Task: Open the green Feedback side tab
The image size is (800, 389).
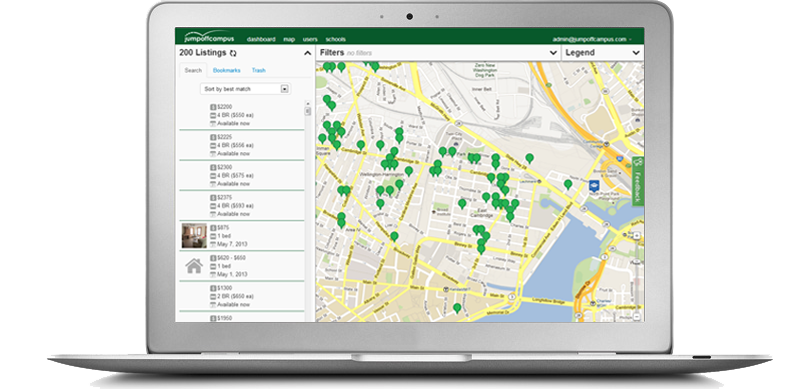Action: (x=638, y=181)
